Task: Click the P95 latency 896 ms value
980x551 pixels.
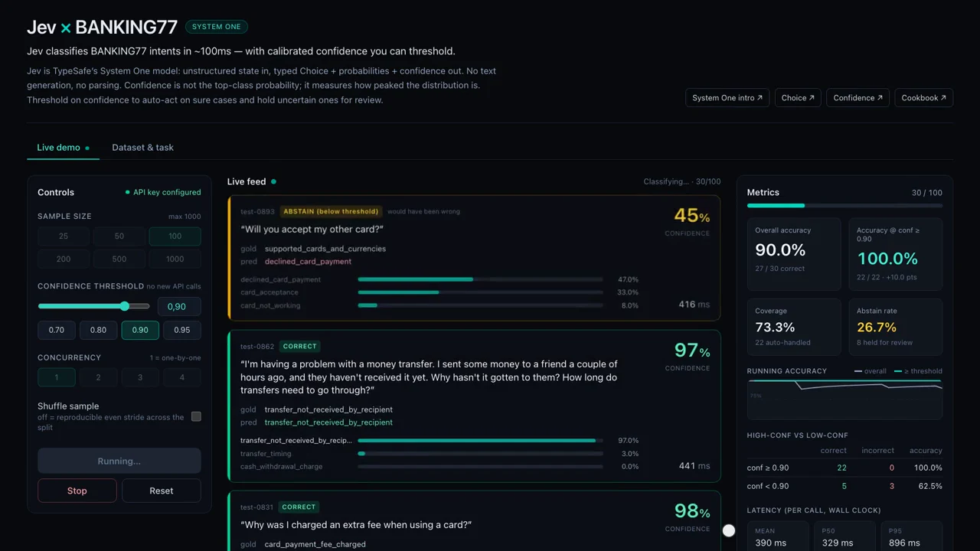Action: coord(904,543)
